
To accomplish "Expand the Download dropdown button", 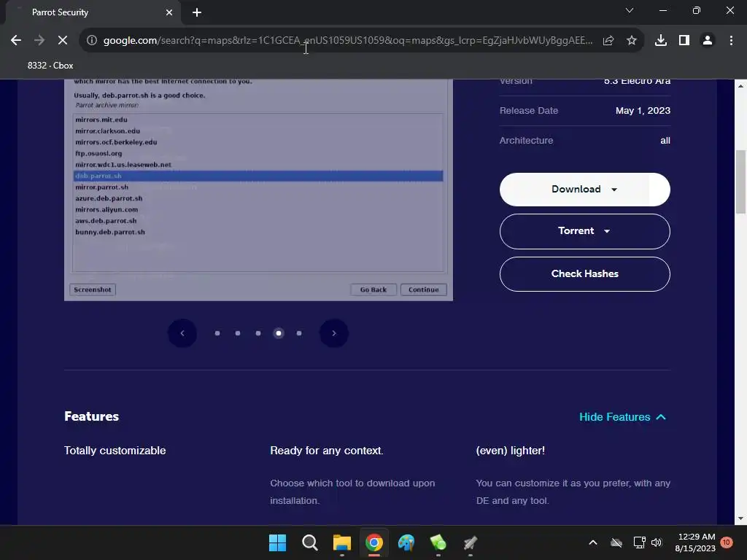I will coord(584,190).
